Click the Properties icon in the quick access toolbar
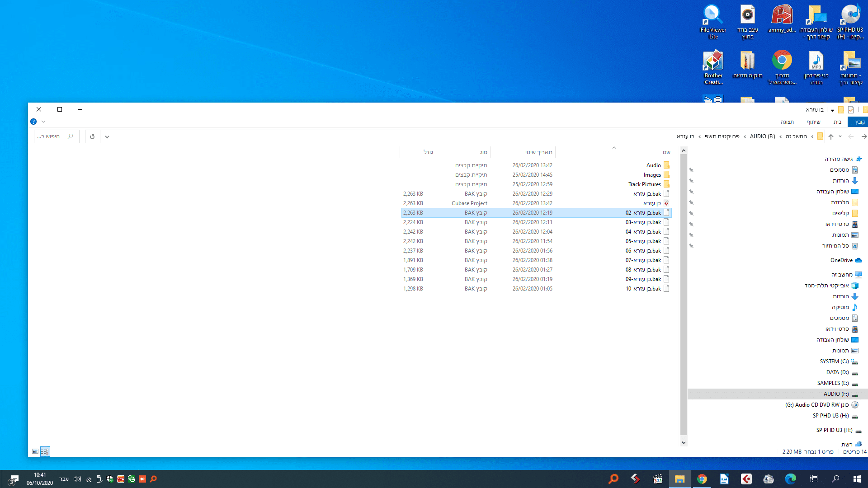The height and width of the screenshot is (488, 868). pyautogui.click(x=851, y=110)
